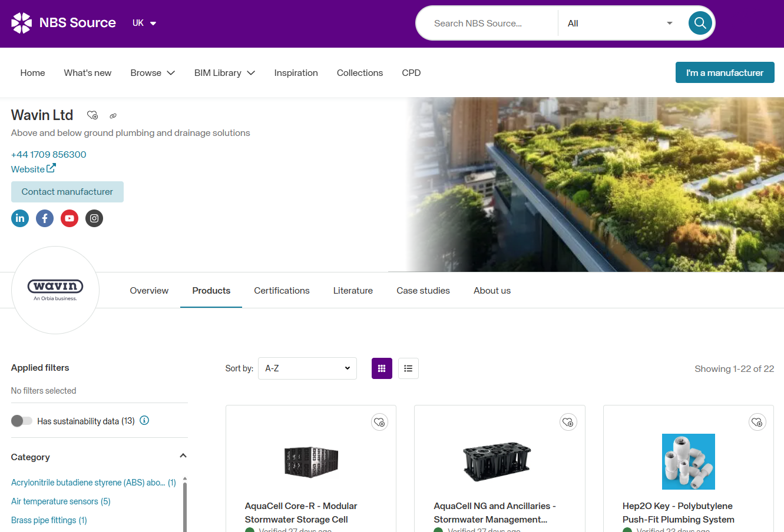Open AquaCell Core-R product title
This screenshot has width=784, height=532.
pos(301,513)
